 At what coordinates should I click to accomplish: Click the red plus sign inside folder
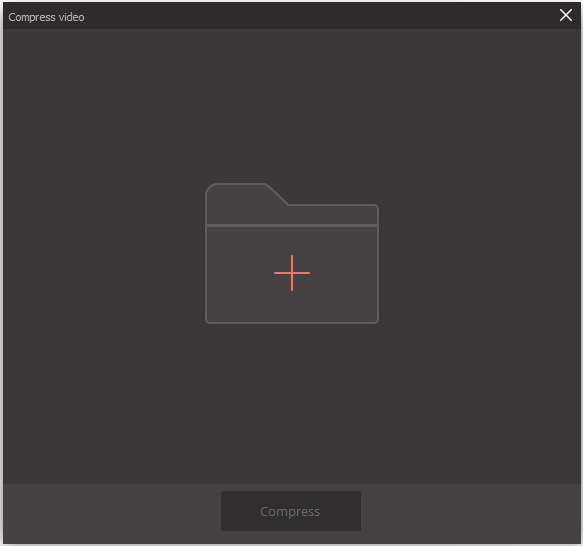point(292,273)
